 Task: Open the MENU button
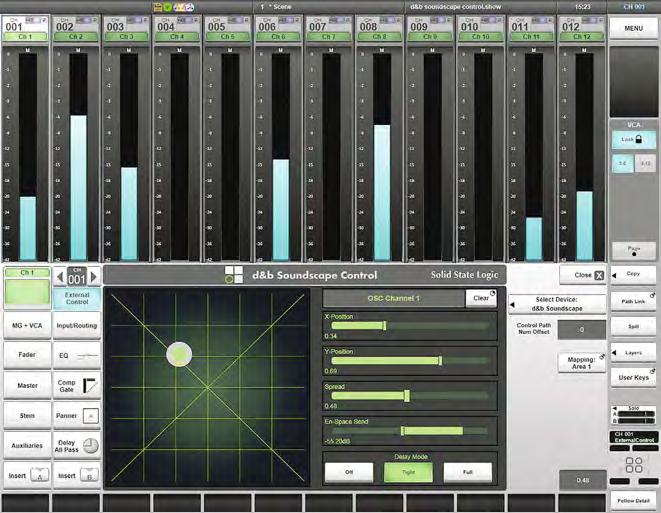(634, 28)
